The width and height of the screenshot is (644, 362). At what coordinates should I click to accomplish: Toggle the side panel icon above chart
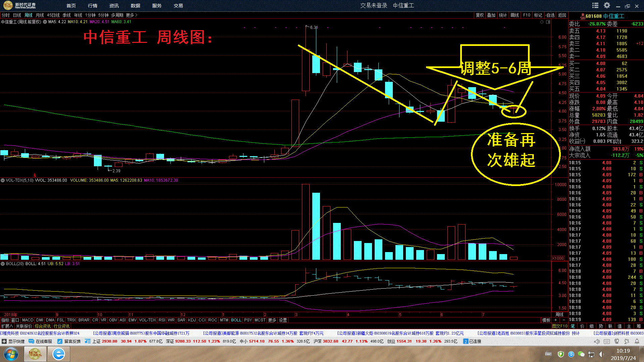click(x=548, y=22)
